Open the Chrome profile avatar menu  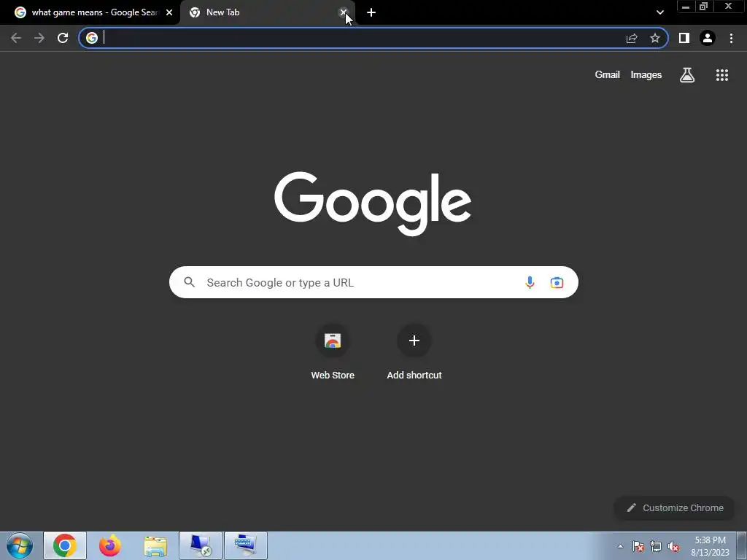pyautogui.click(x=708, y=38)
